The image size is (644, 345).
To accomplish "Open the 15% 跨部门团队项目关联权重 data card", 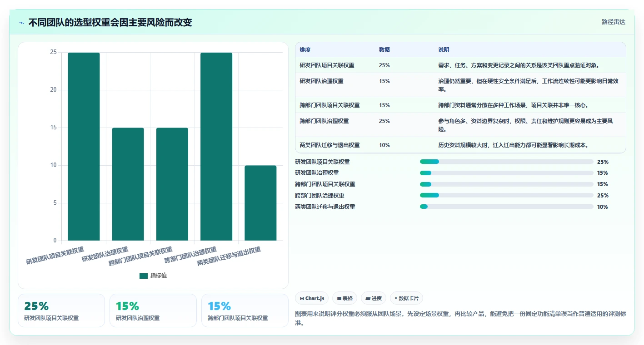I will (245, 310).
